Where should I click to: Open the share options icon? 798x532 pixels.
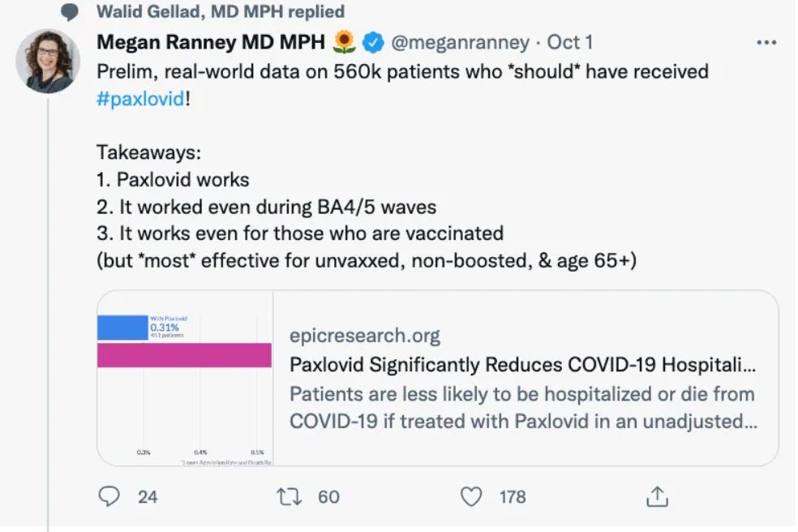click(x=657, y=496)
